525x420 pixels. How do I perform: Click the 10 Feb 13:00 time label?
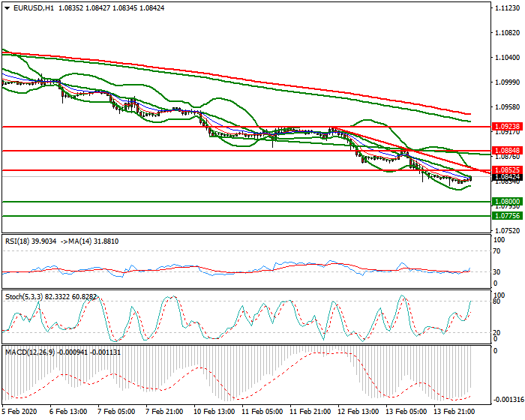pyautogui.click(x=214, y=411)
